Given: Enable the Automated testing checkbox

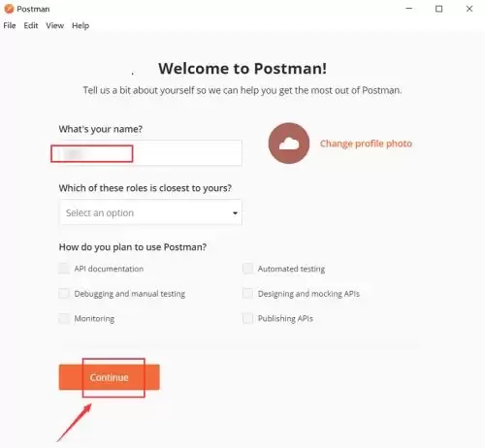Looking at the screenshot, I should coord(247,269).
